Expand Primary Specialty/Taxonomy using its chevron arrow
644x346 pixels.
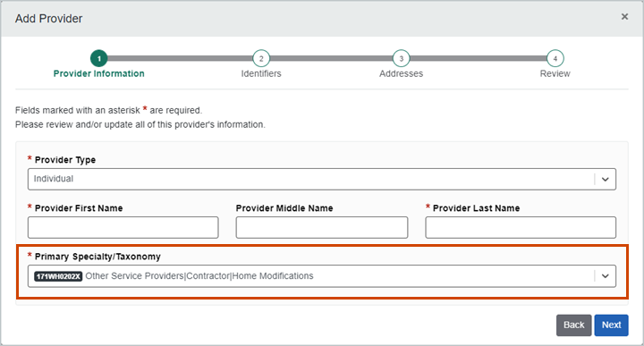(605, 276)
